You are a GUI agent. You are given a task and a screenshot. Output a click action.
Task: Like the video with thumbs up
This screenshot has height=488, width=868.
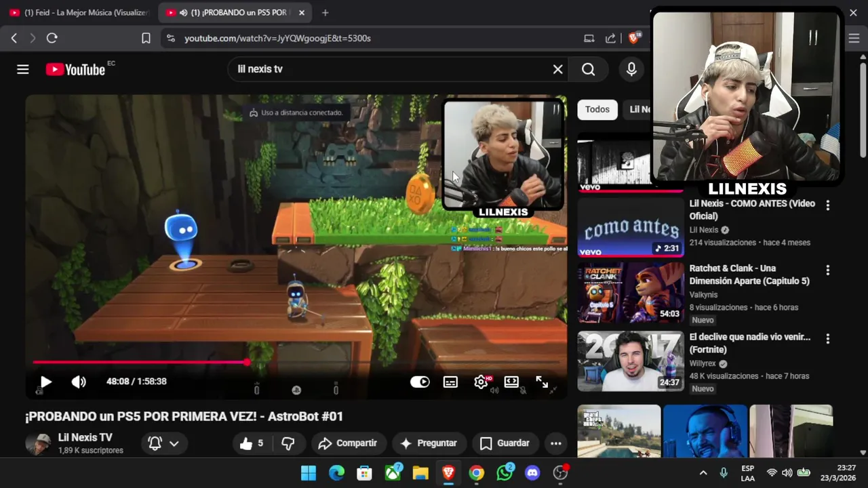pyautogui.click(x=251, y=443)
